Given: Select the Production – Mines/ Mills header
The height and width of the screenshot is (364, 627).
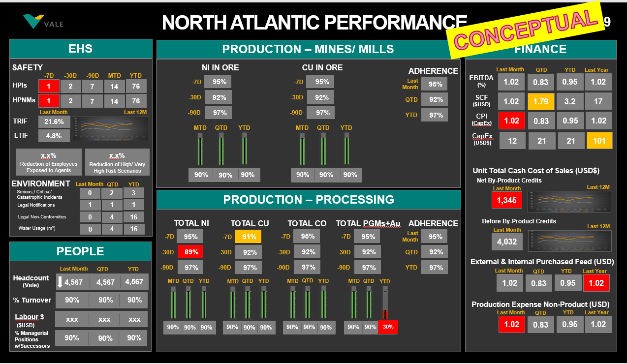Looking at the screenshot, I should coord(308,49).
